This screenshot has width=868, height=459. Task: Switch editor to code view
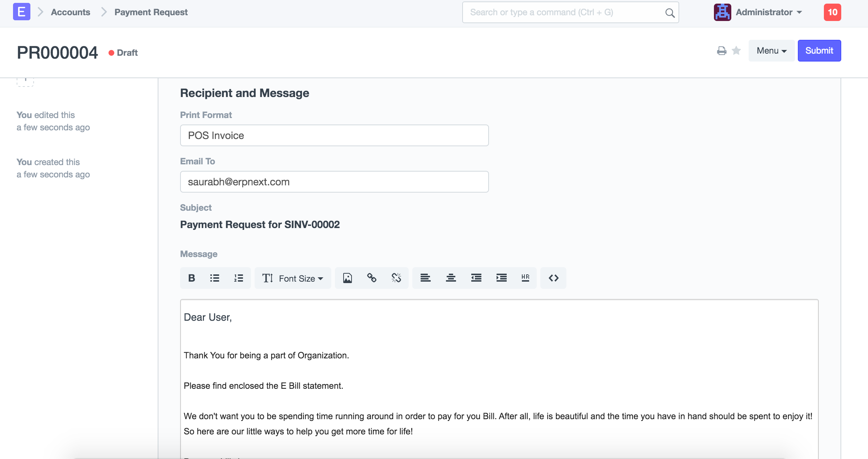pyautogui.click(x=553, y=278)
